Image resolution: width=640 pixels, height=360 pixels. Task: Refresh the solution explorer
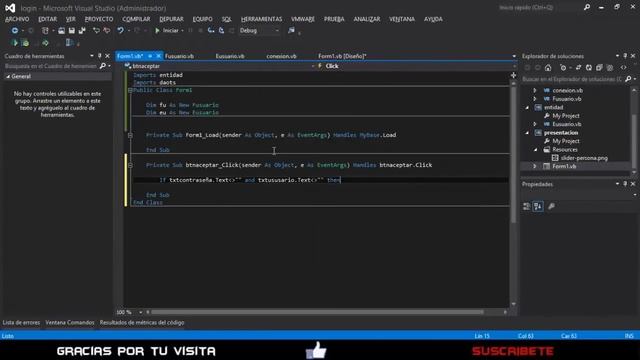tap(589, 68)
